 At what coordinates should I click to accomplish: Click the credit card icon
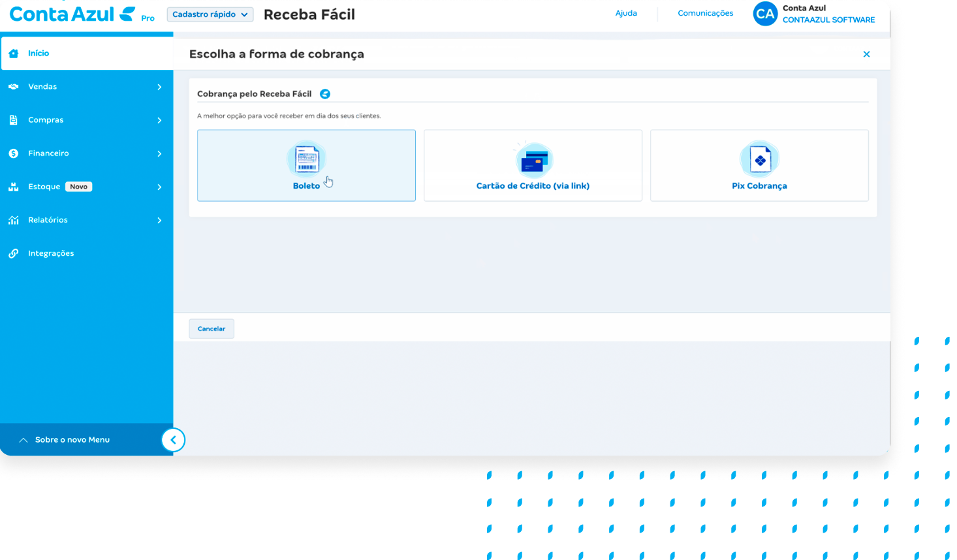coord(534,159)
